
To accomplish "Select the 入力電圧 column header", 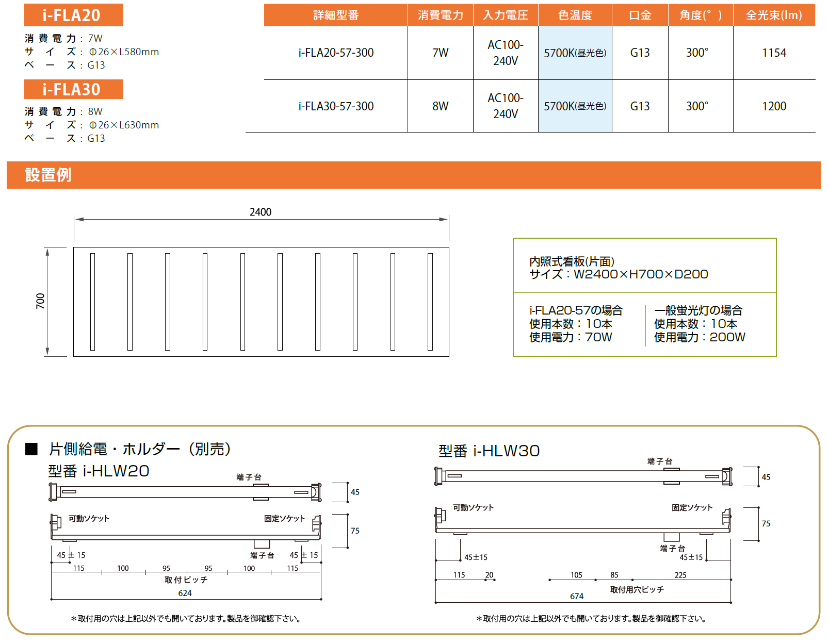I will click(x=506, y=15).
